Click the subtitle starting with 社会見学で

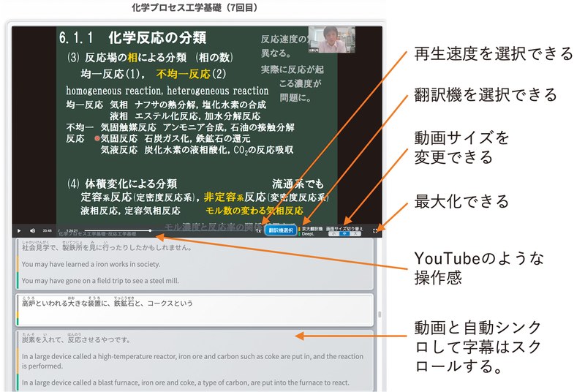point(106,246)
